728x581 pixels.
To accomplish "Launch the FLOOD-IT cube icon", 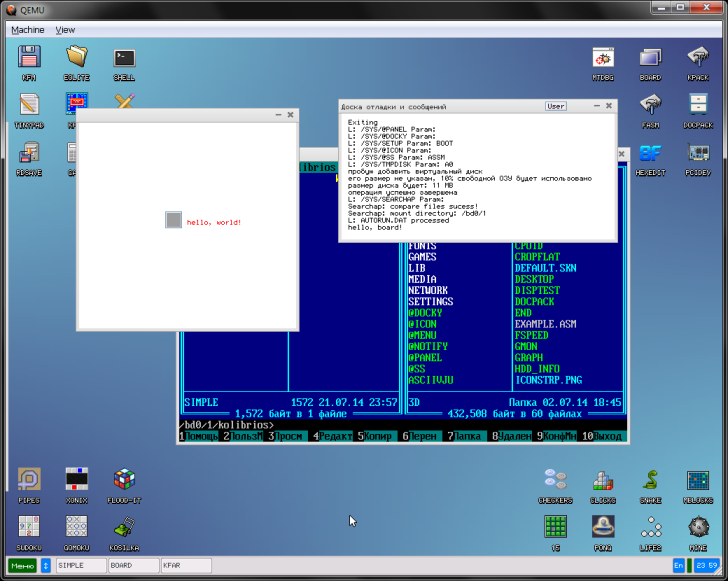I will pos(124,485).
